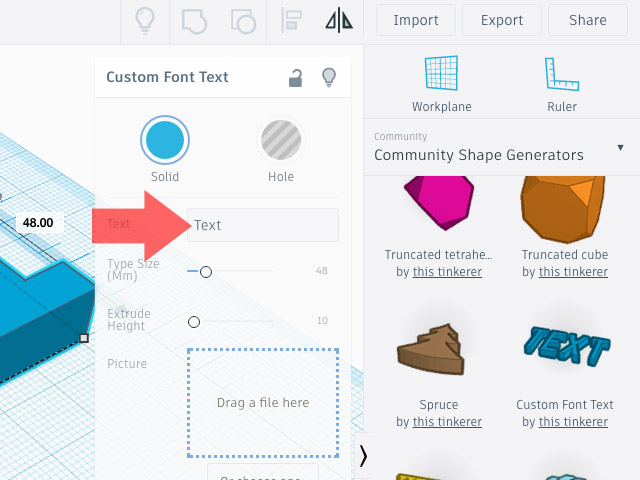The width and height of the screenshot is (640, 480).
Task: Click the Import button
Action: [x=416, y=20]
